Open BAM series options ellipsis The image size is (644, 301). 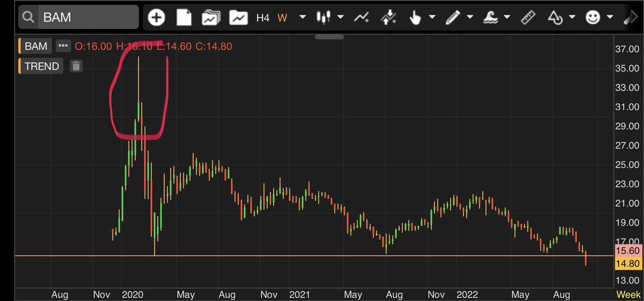tap(63, 46)
